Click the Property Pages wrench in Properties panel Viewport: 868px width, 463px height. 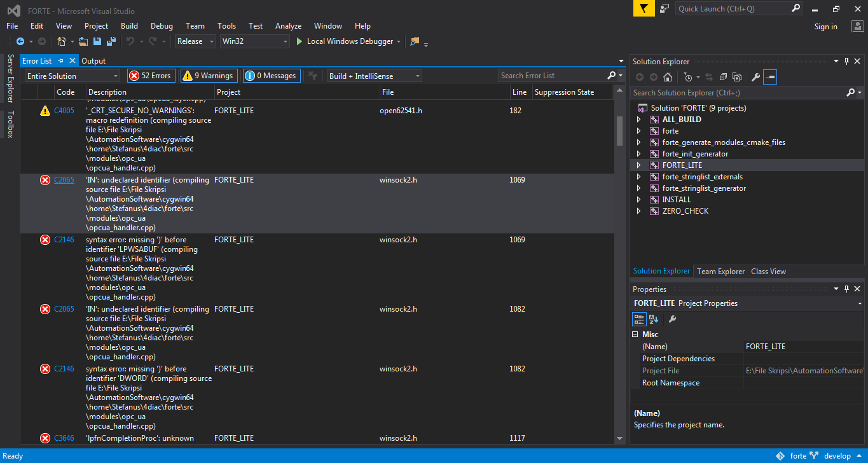coord(672,319)
